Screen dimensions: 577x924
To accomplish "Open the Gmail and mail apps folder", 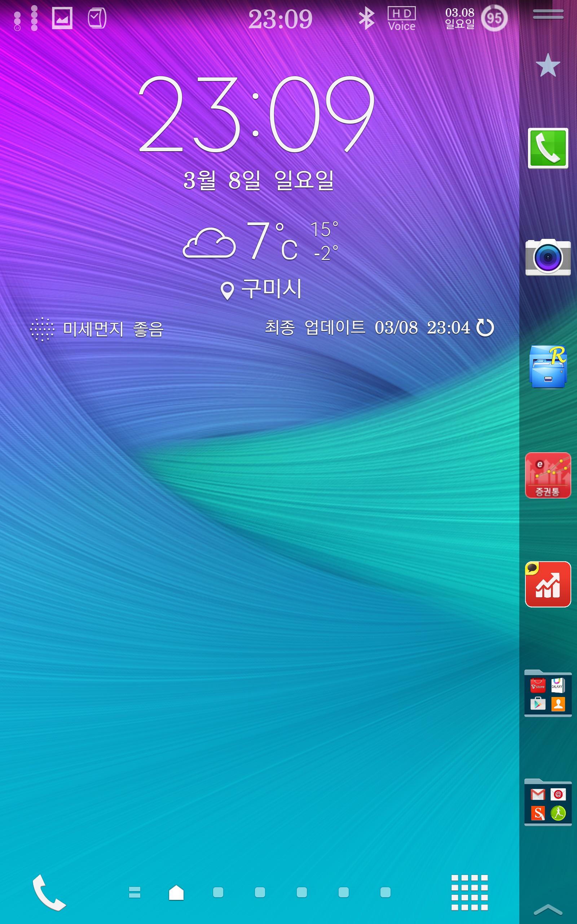I will click(x=548, y=803).
